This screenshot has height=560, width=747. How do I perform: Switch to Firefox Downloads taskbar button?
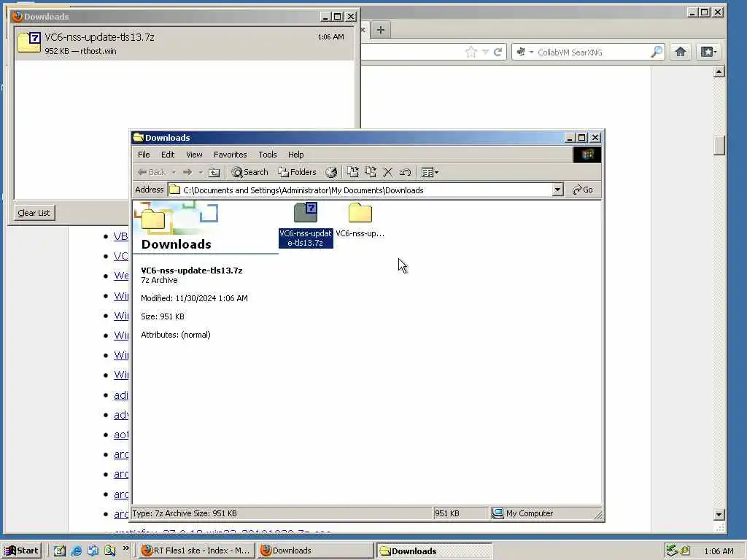tap(315, 551)
